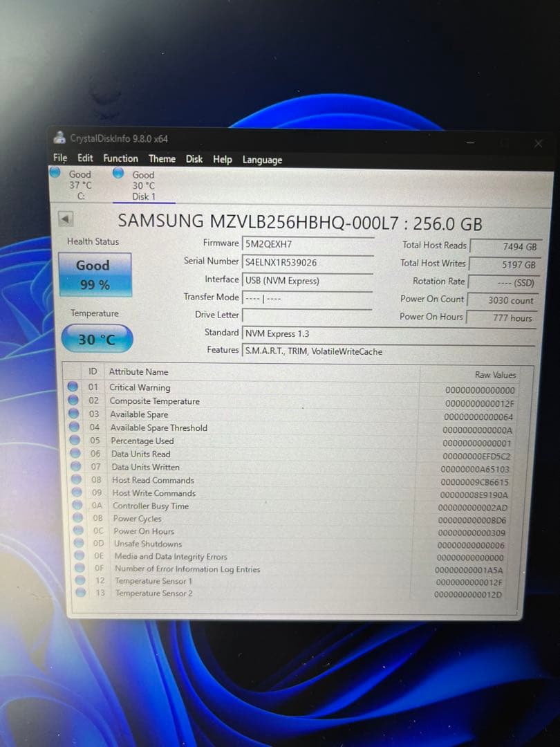Viewport: 560px width, 747px height.
Task: Click the Available Spare status orb
Action: 74,413
